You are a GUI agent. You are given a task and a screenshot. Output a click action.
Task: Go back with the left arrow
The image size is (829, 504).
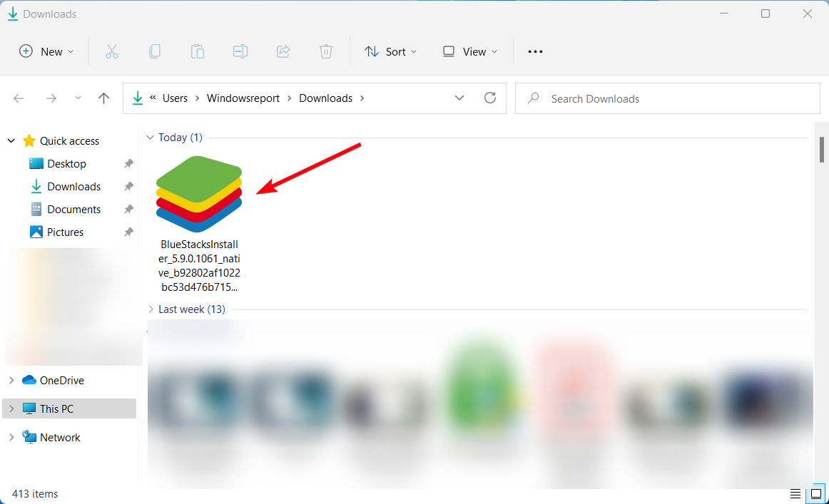[x=19, y=98]
